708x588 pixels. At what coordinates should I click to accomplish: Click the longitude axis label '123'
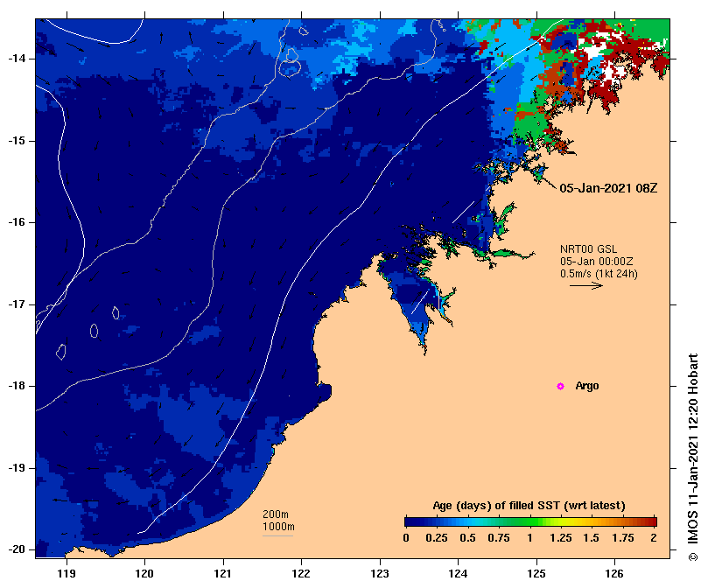click(x=380, y=573)
